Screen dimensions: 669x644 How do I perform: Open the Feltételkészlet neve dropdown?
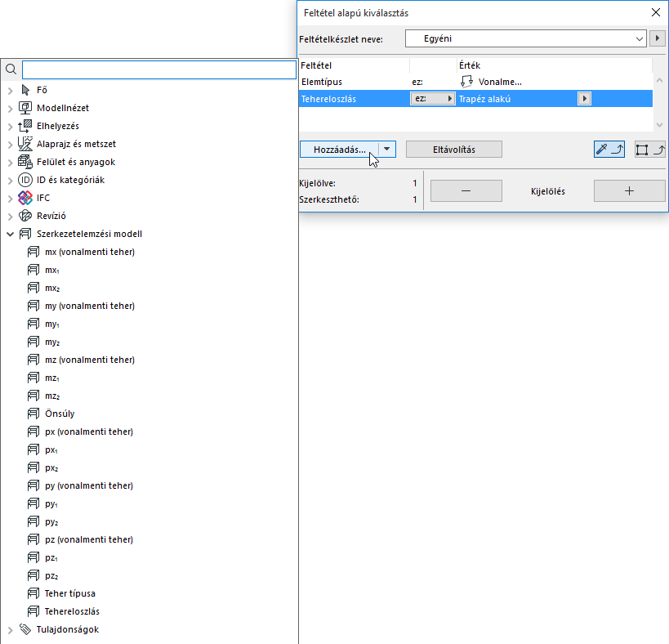tap(526, 38)
